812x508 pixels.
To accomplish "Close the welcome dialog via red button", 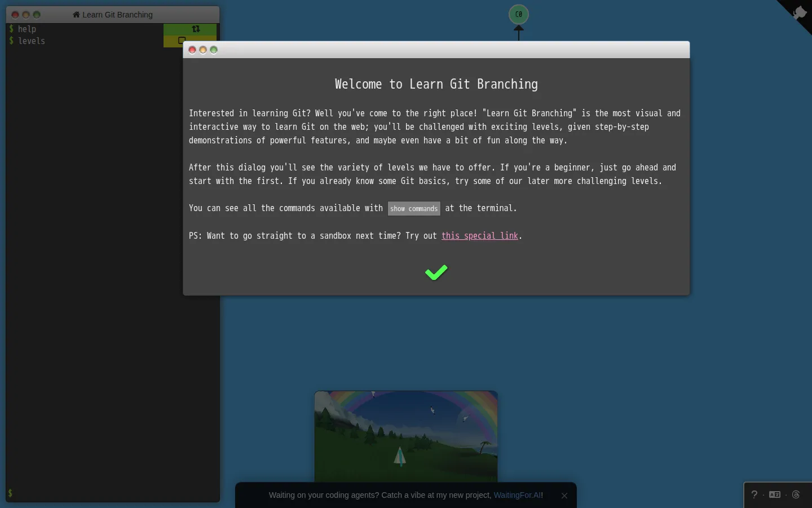I will [x=192, y=50].
